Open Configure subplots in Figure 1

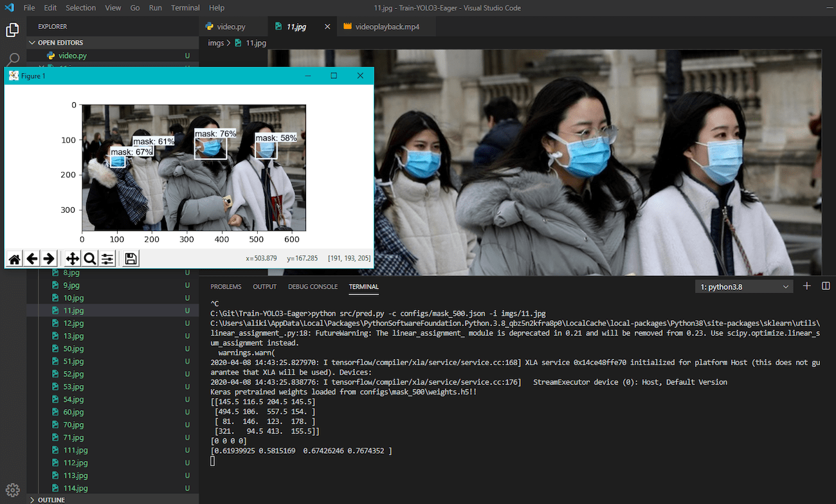(x=107, y=258)
